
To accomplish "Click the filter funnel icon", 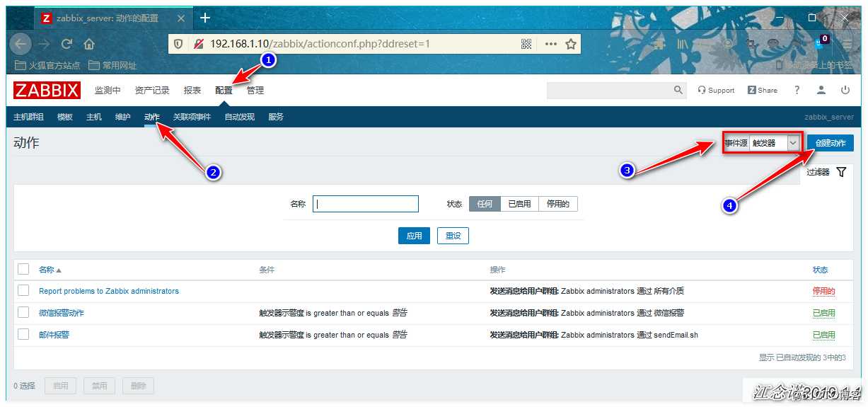I will coord(841,172).
